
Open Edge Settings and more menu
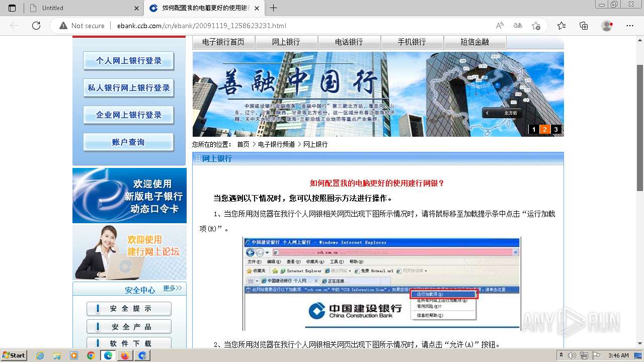(x=630, y=26)
